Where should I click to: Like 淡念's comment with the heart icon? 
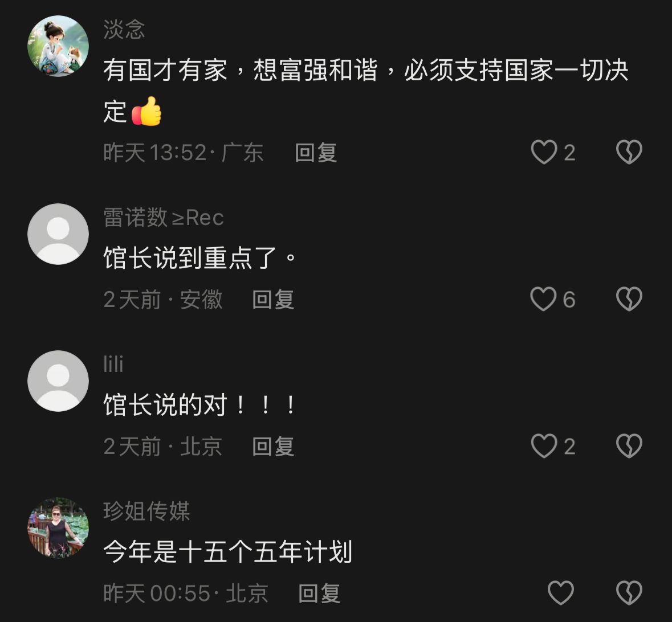pyautogui.click(x=544, y=152)
